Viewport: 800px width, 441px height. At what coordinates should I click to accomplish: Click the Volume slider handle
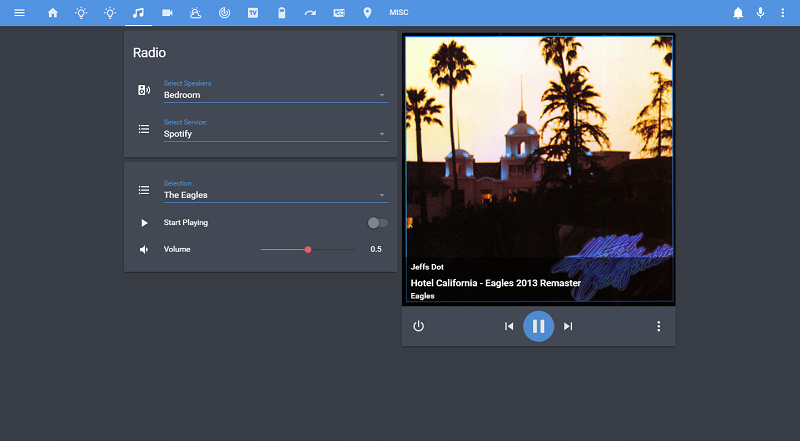pyautogui.click(x=308, y=249)
